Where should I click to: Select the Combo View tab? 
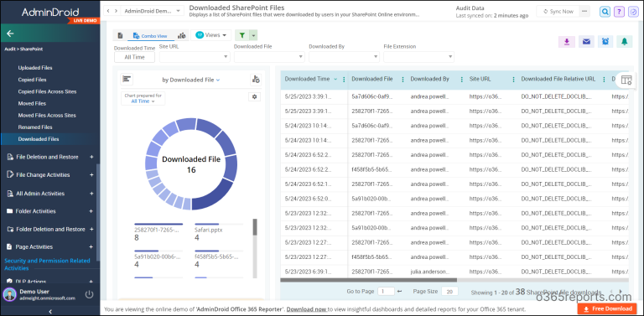point(150,36)
